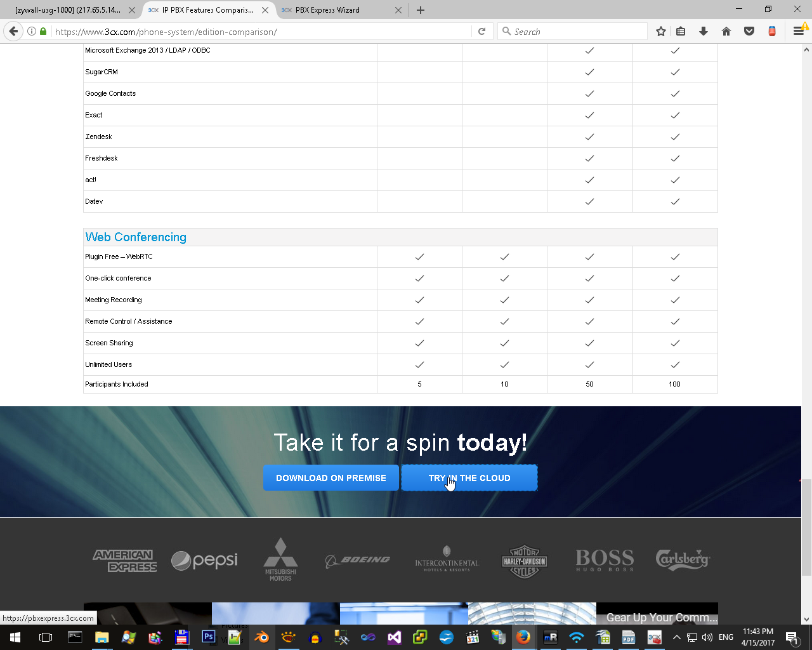This screenshot has width=812, height=650.
Task: Open site identity info icon
Action: (x=32, y=31)
